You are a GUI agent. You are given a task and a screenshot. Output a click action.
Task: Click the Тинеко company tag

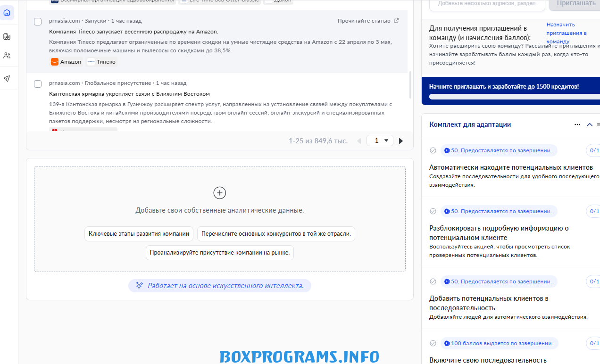(102, 62)
